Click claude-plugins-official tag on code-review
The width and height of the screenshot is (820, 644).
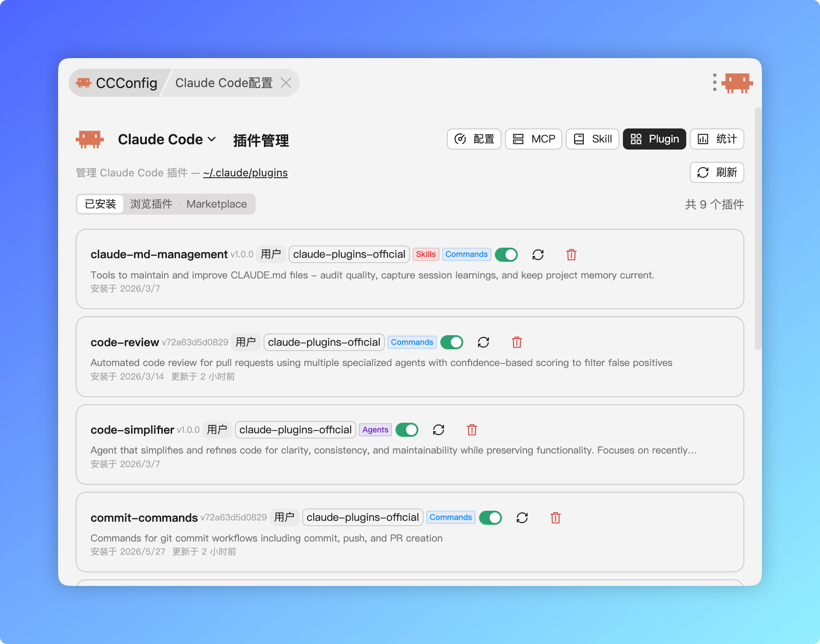coord(324,342)
